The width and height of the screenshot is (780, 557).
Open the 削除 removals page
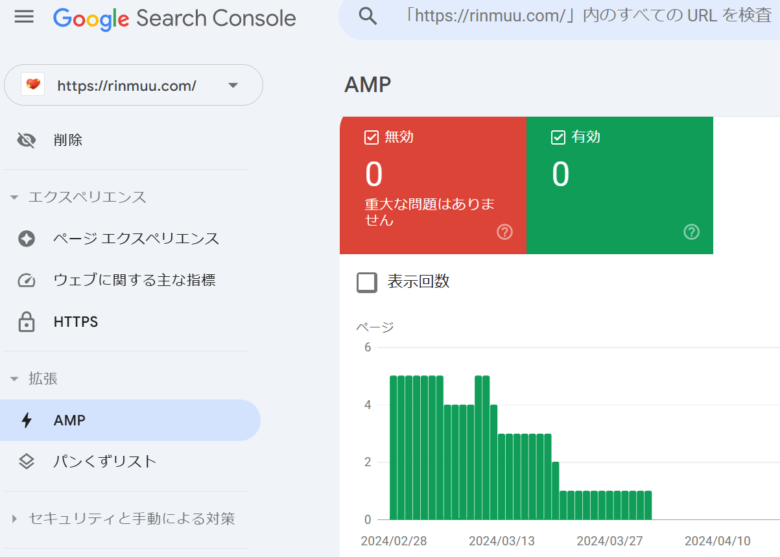tap(68, 141)
